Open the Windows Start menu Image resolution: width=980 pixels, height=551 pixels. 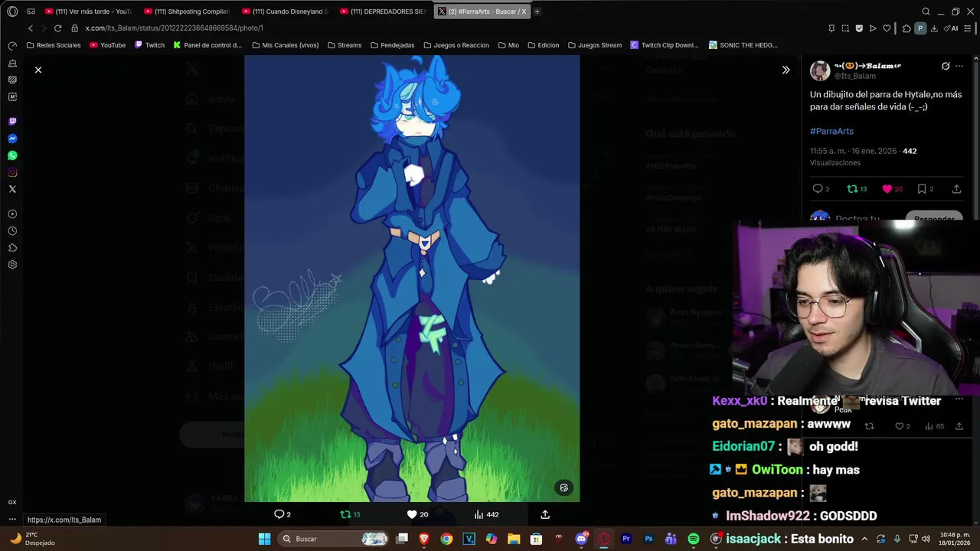pos(264,539)
